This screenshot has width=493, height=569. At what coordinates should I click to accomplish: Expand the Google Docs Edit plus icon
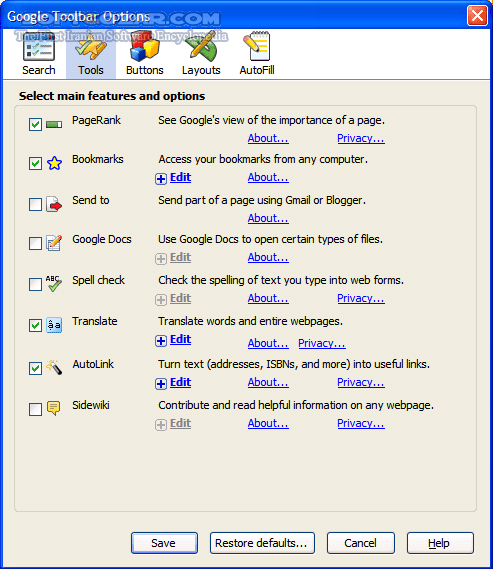(x=161, y=258)
